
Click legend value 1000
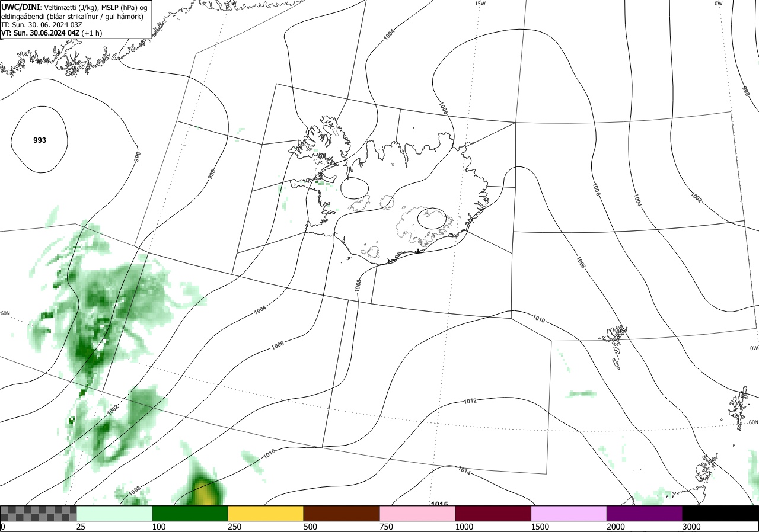coord(464,527)
